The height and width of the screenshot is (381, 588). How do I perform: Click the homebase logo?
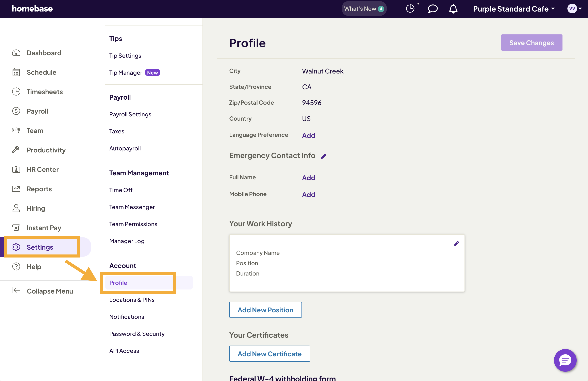[x=32, y=9]
